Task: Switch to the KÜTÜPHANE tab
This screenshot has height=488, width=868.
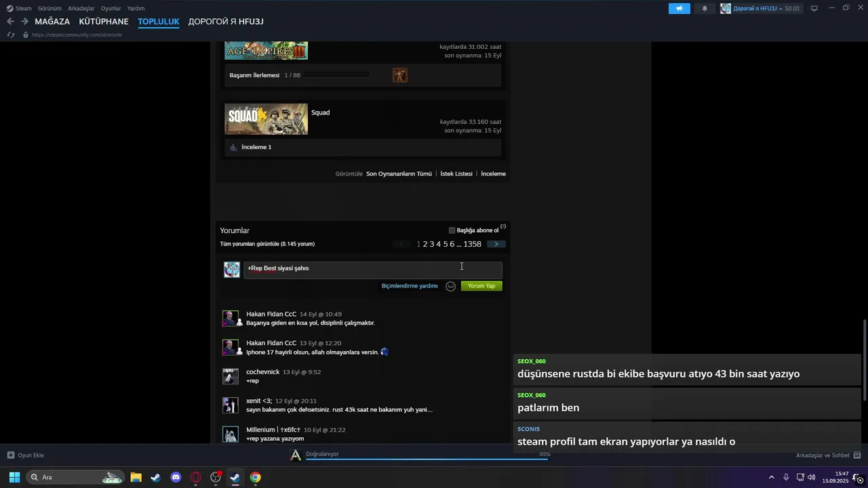Action: [104, 22]
